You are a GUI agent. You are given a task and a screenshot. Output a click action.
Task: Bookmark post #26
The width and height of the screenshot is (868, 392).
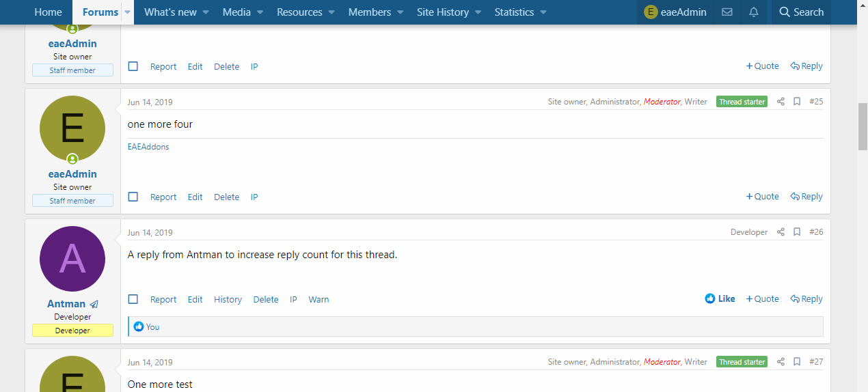click(797, 232)
